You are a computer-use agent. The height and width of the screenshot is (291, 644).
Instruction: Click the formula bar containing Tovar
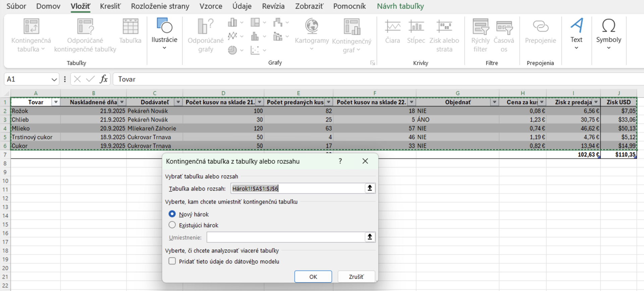[x=378, y=79]
